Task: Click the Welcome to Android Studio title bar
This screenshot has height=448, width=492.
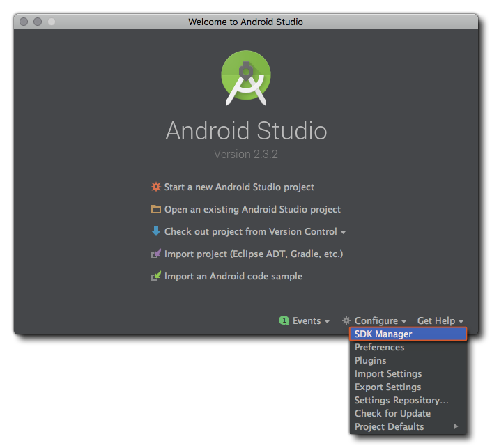Action: click(246, 22)
